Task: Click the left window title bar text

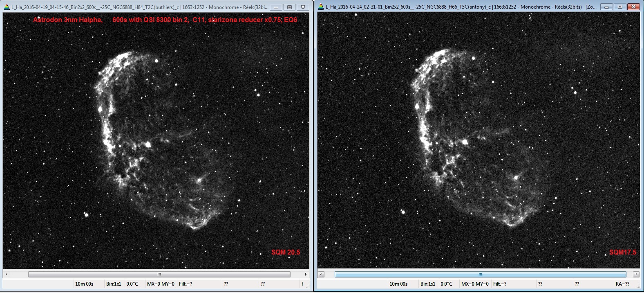Action: 140,7
